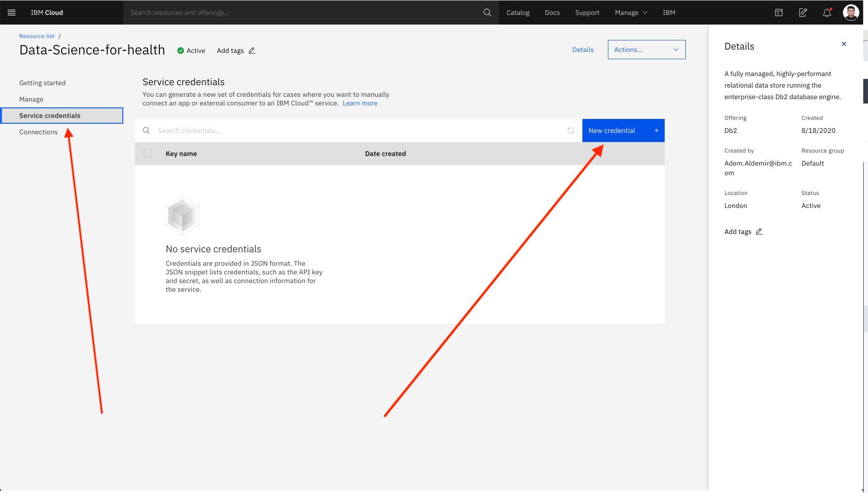
Task: Click the Db2 offering value
Action: point(731,130)
